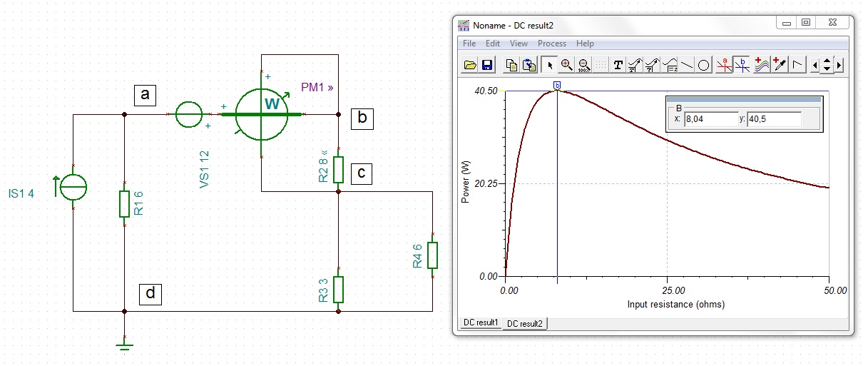This screenshot has height=366, width=868.
Task: Open the Help menu
Action: (585, 44)
